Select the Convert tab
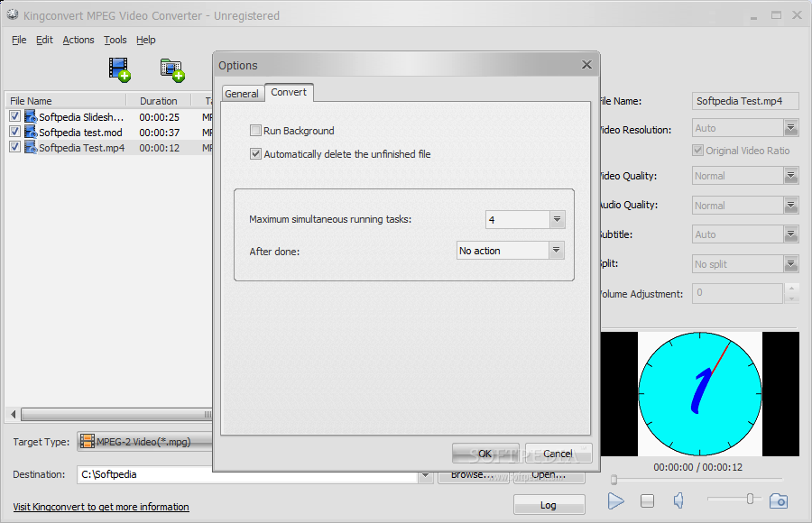812x523 pixels. point(289,92)
